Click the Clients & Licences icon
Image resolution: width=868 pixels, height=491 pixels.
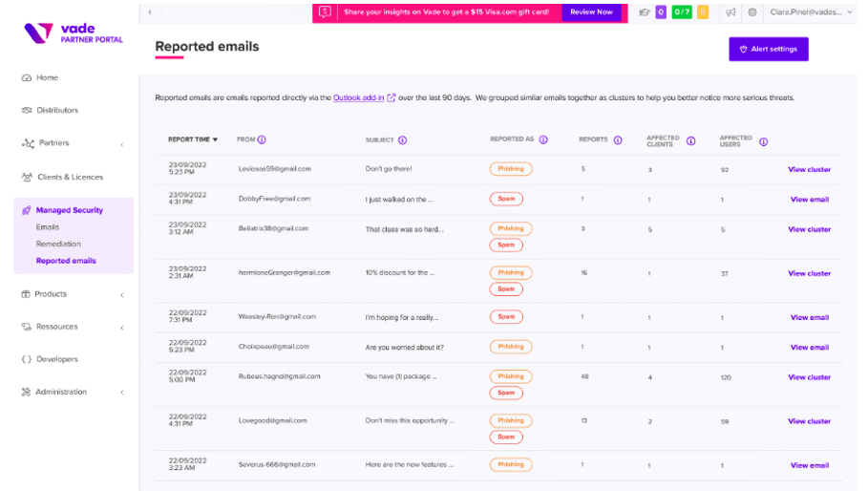click(27, 177)
